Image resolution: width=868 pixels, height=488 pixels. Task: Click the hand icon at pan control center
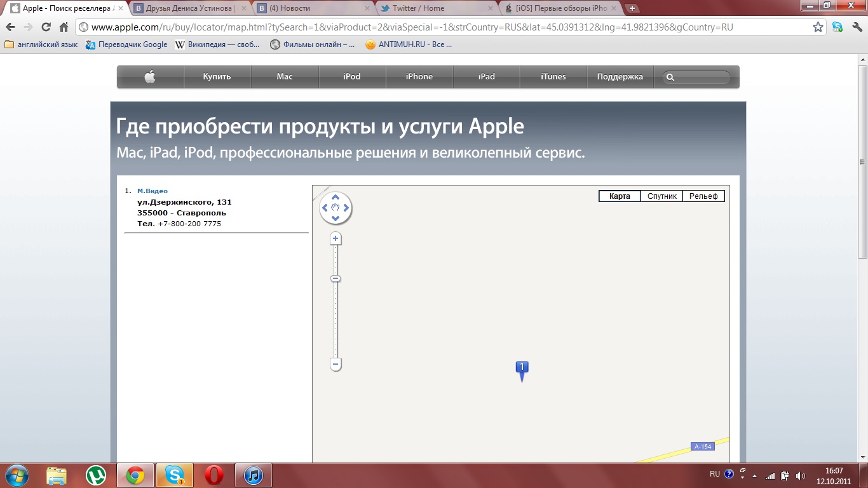[336, 208]
